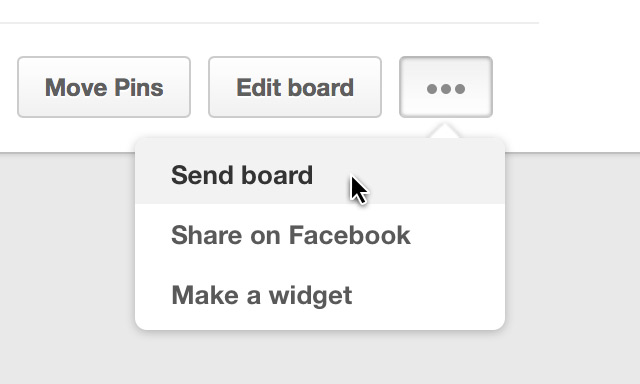Click the three-dots more options icon
Viewport: 640px width, 384px height.
[x=446, y=89]
